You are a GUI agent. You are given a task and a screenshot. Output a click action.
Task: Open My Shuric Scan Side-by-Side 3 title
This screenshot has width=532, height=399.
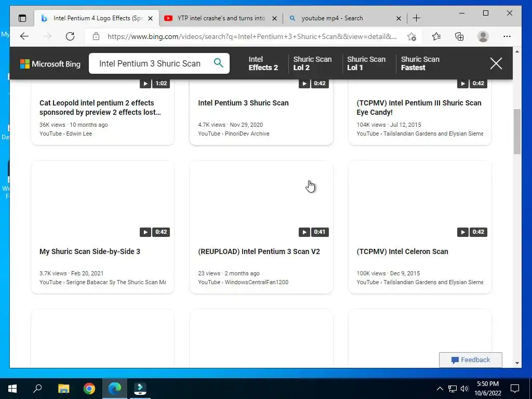[x=89, y=251]
